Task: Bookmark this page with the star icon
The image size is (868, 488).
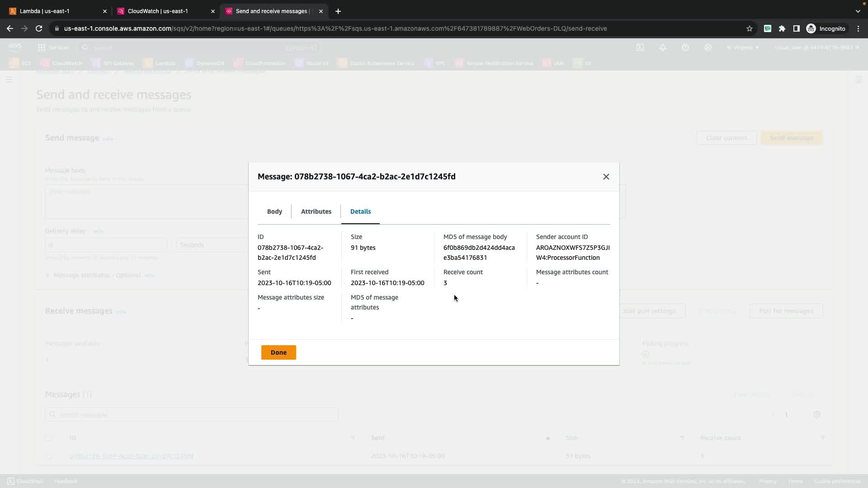Action: [x=749, y=28]
